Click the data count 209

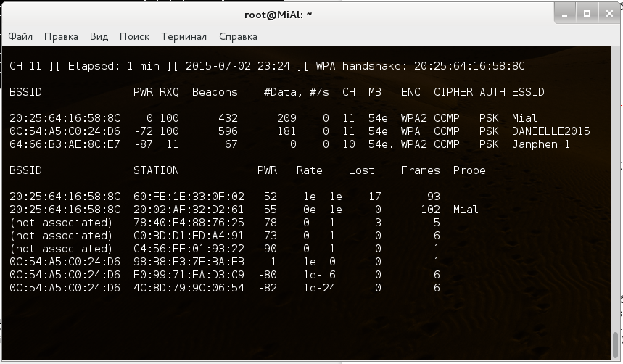coord(287,118)
